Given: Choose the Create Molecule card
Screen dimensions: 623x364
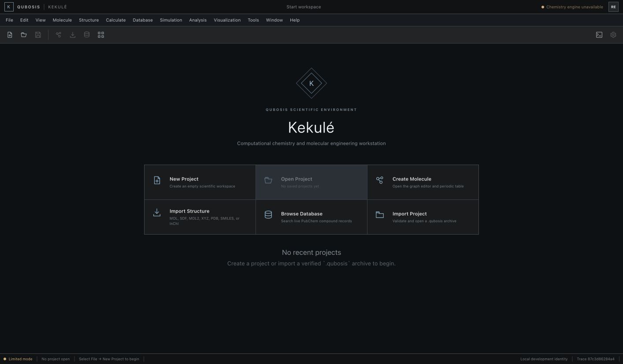Looking at the screenshot, I should coord(423,182).
